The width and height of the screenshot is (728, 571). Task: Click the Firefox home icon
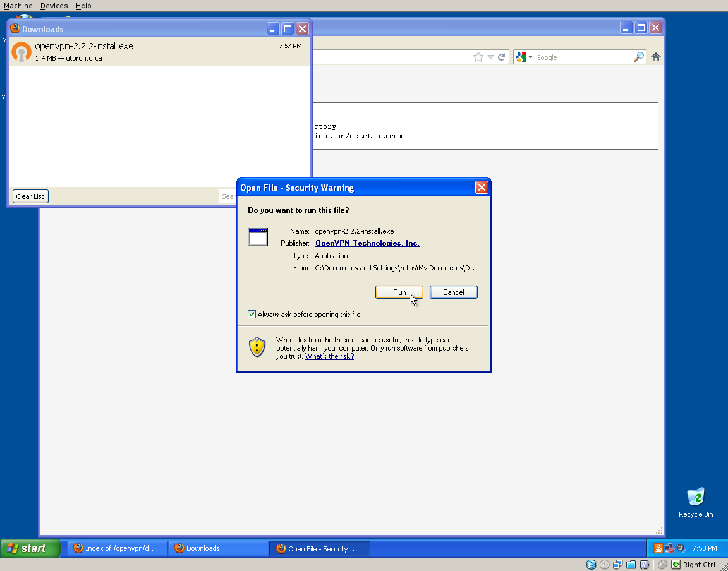(x=656, y=57)
